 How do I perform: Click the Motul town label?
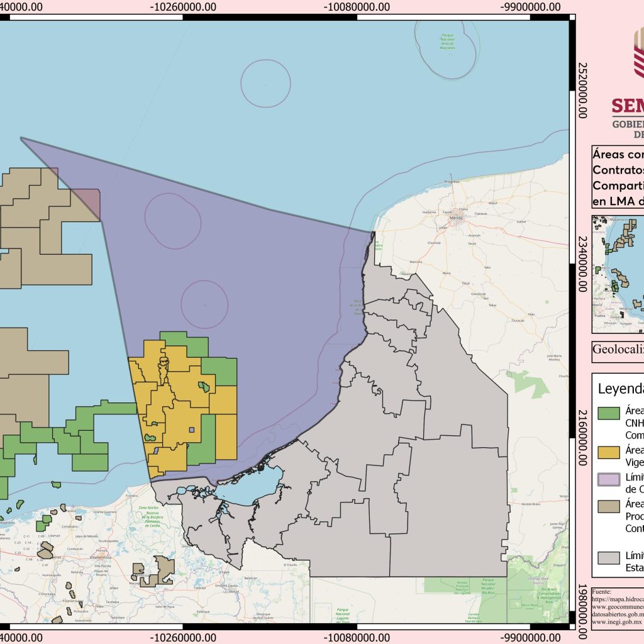coord(492,203)
